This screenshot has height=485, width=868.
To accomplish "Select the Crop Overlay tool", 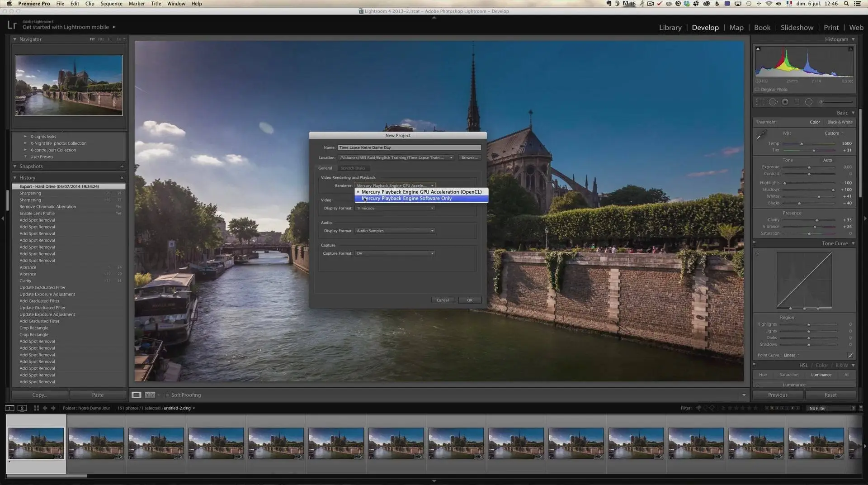I will pos(760,102).
